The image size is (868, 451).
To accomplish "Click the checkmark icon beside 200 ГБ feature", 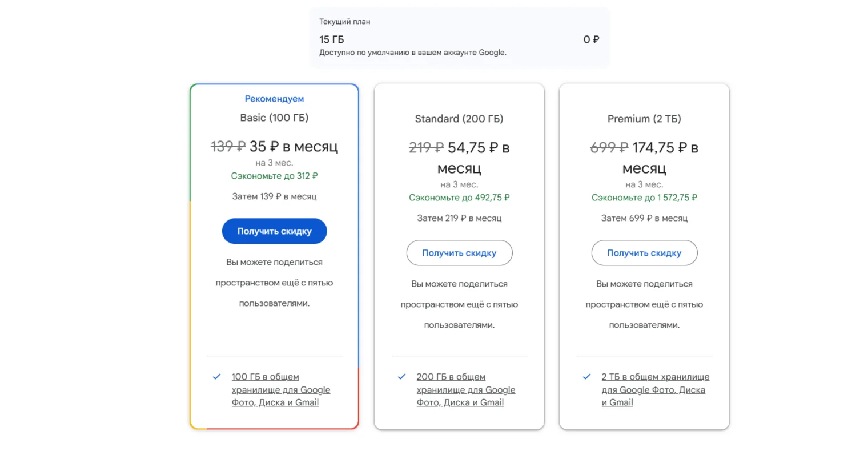I will pyautogui.click(x=402, y=377).
